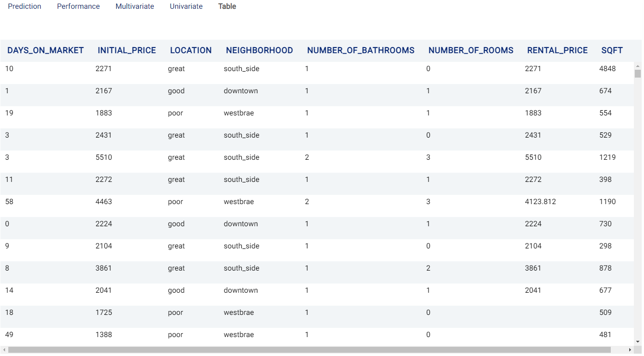Go to the Univariate tab
Screen dimensions: 644x356
186,6
